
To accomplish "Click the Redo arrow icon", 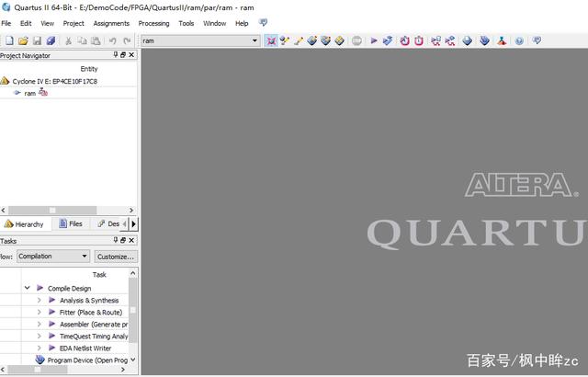I will (127, 40).
